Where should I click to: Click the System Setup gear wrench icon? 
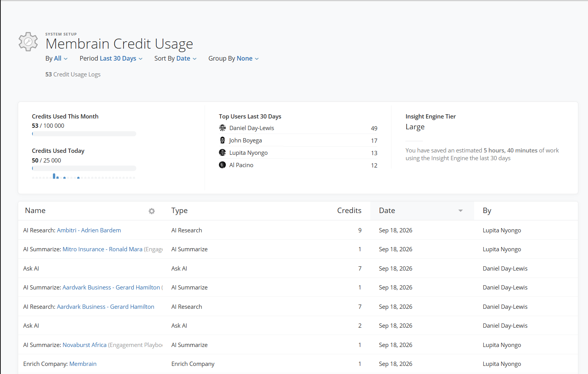(28, 42)
